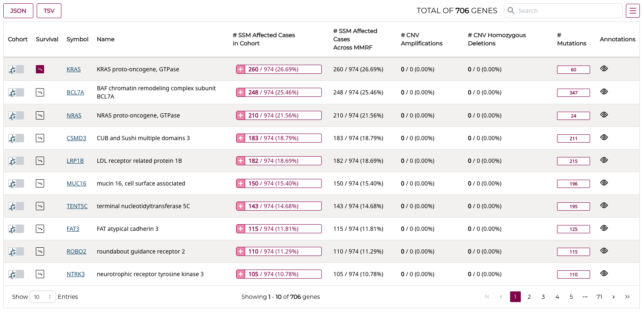Download the table as JSON
This screenshot has width=644, height=312.
18,11
